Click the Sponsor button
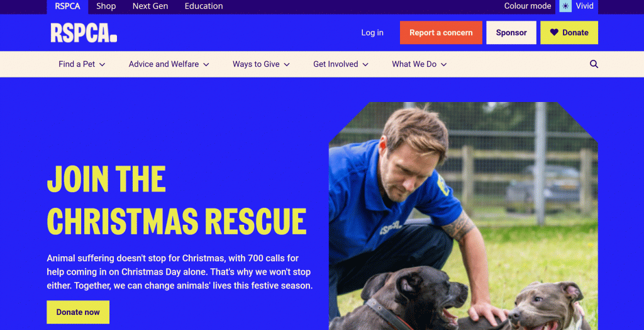644x330 pixels. (511, 33)
